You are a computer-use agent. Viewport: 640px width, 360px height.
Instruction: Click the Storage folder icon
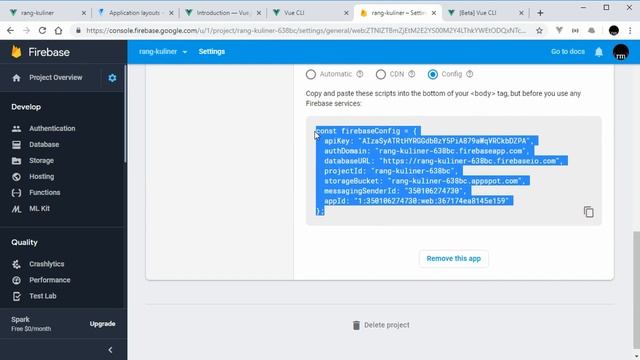(16, 161)
